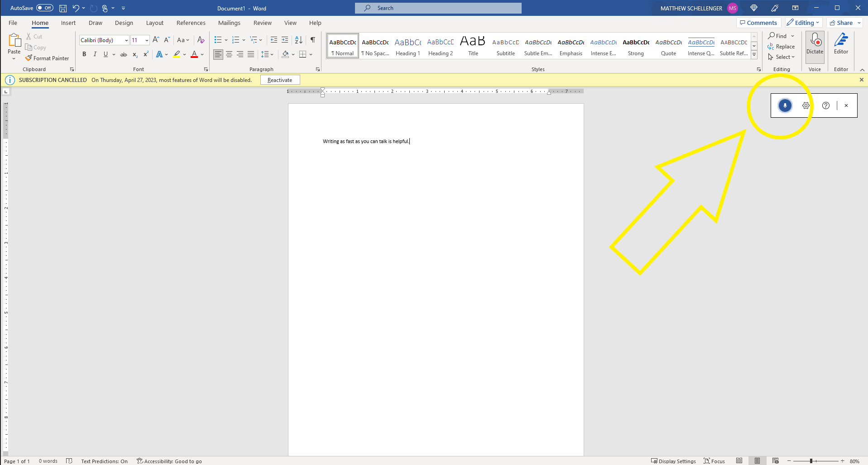The width and height of the screenshot is (868, 465).
Task: Switch to the View tab
Action: 290,23
